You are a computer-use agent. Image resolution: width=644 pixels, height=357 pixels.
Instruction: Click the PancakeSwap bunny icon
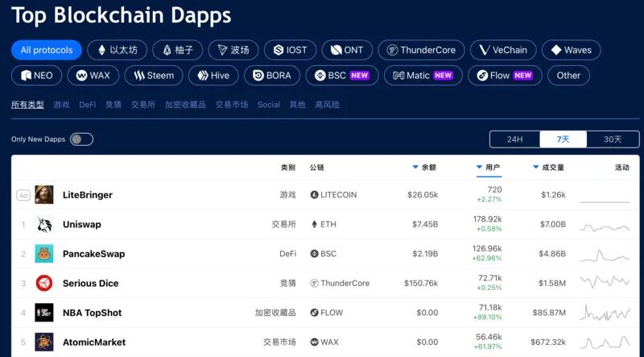[x=44, y=254]
